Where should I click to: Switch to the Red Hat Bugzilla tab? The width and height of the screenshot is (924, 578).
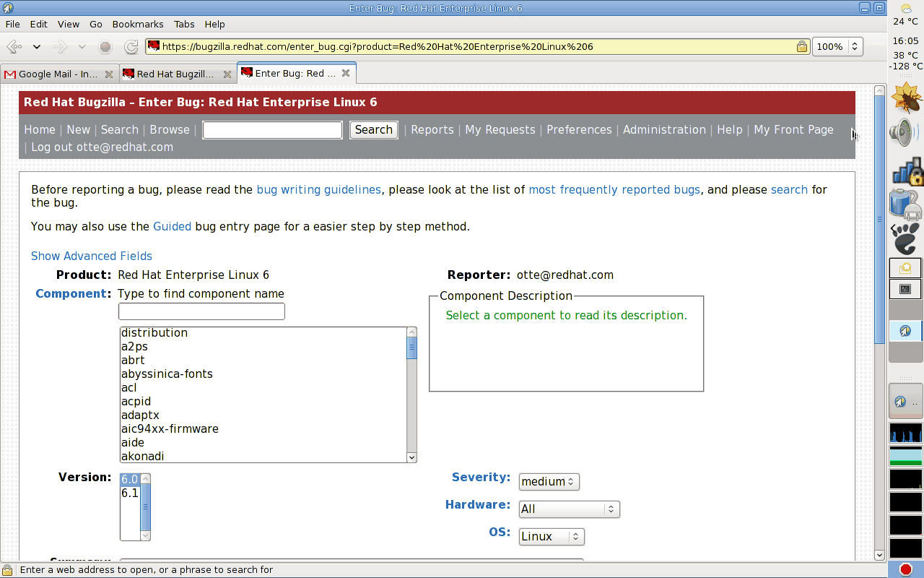pos(175,74)
